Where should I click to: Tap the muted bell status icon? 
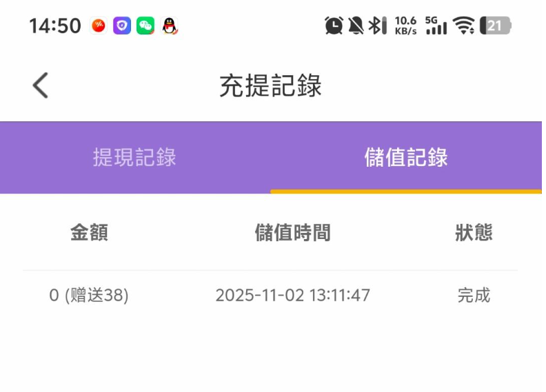click(x=356, y=26)
